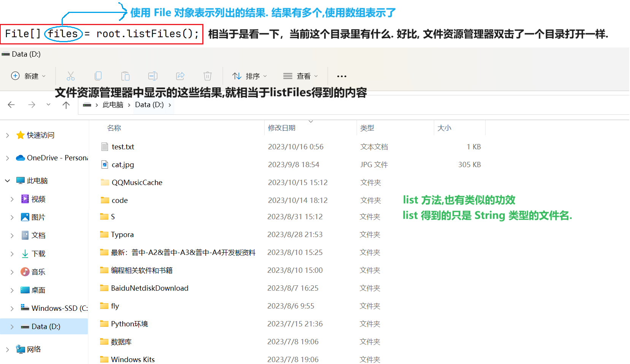Sort by 名称 column header
Screen dimensions: 630x364
[x=114, y=128]
